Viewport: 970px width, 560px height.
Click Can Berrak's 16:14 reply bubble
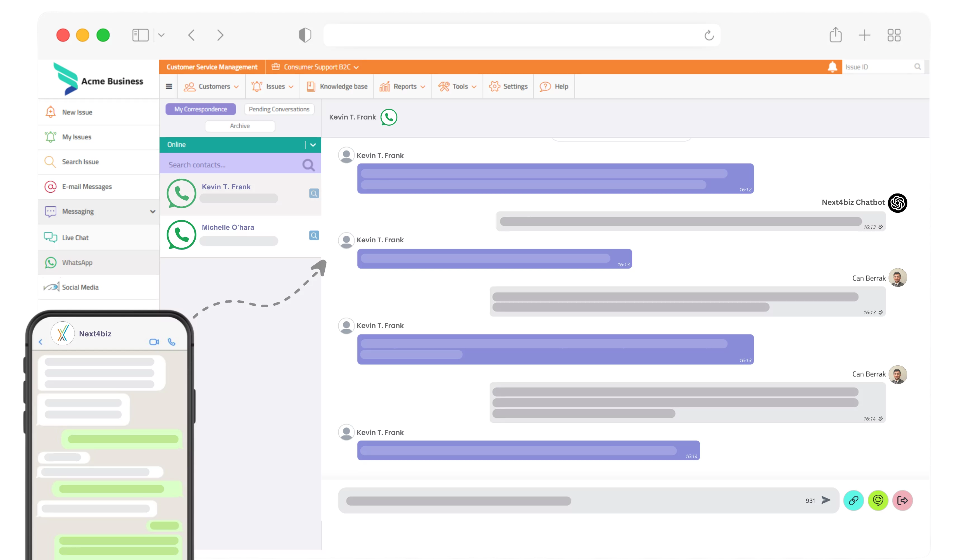point(688,403)
